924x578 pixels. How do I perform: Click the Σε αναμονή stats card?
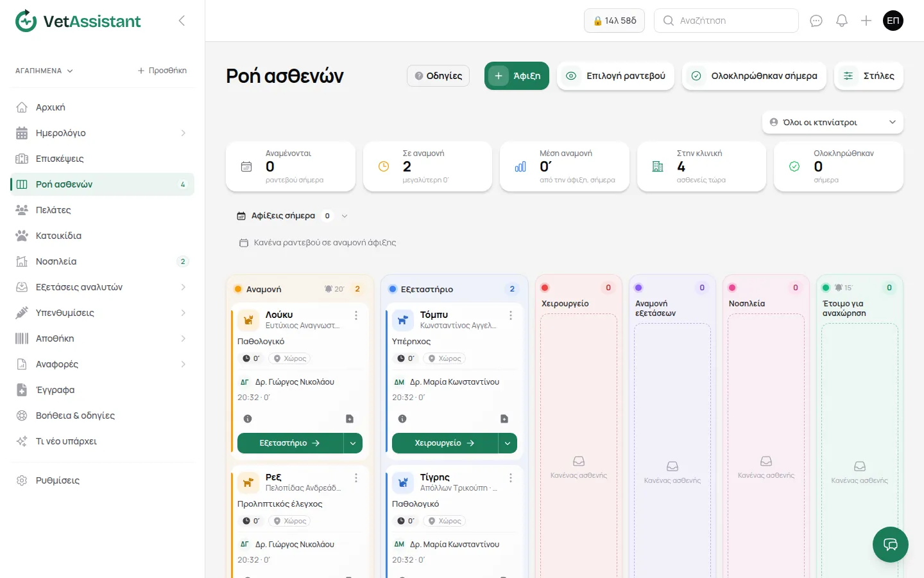pyautogui.click(x=427, y=166)
